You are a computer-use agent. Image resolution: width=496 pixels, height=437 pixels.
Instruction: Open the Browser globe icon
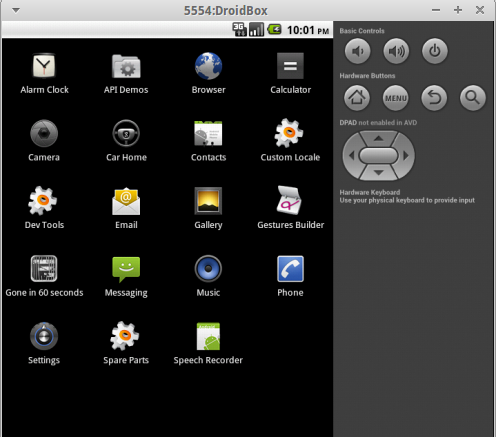pos(208,66)
